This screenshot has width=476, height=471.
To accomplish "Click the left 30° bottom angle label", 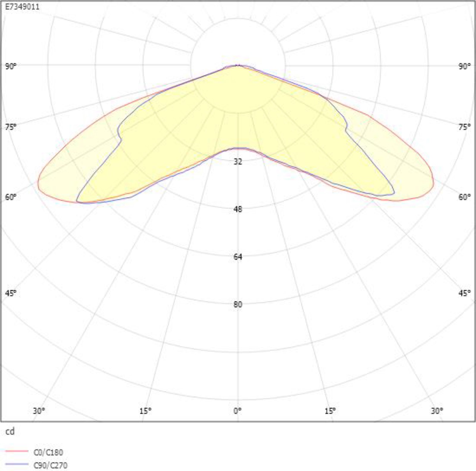I will [x=39, y=411].
